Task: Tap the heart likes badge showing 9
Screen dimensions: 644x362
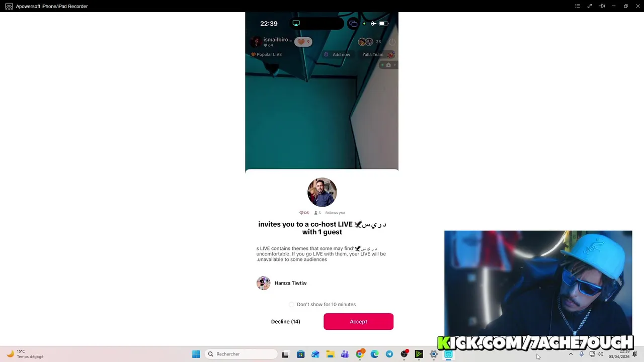Action: (x=303, y=42)
